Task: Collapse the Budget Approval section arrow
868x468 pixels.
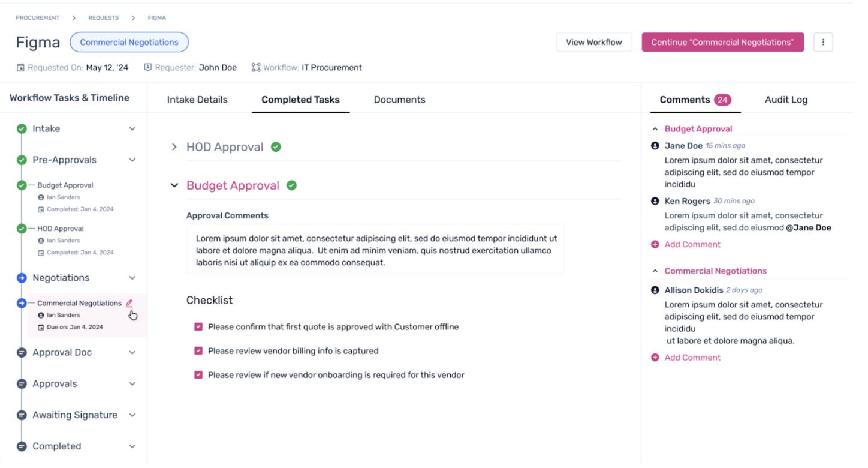Action: click(174, 185)
